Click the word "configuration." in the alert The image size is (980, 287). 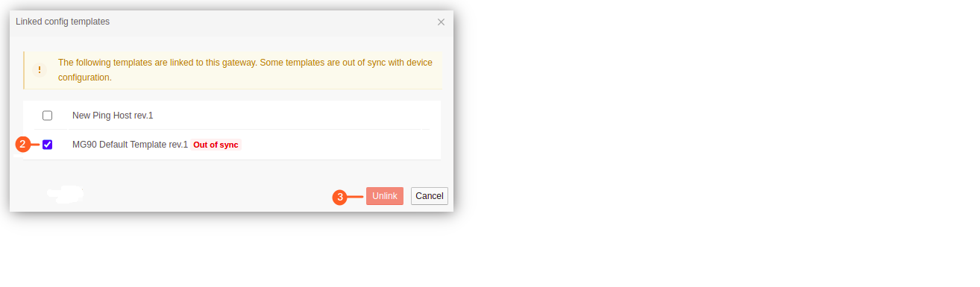point(85,77)
